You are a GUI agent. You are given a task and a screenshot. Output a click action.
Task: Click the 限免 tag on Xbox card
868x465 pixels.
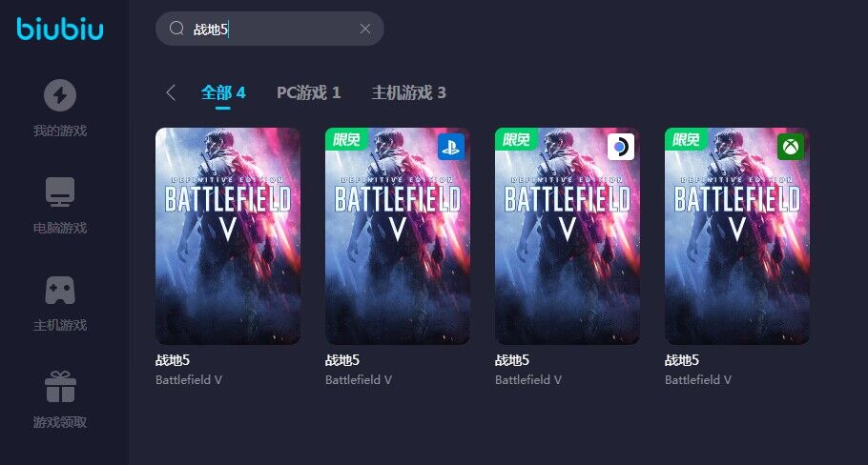pos(686,139)
